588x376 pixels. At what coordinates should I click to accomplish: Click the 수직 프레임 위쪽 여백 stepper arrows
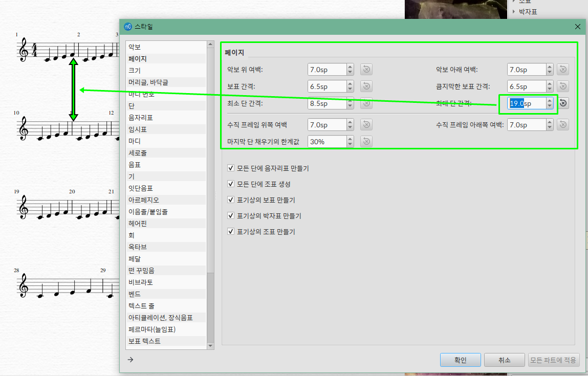pos(350,124)
